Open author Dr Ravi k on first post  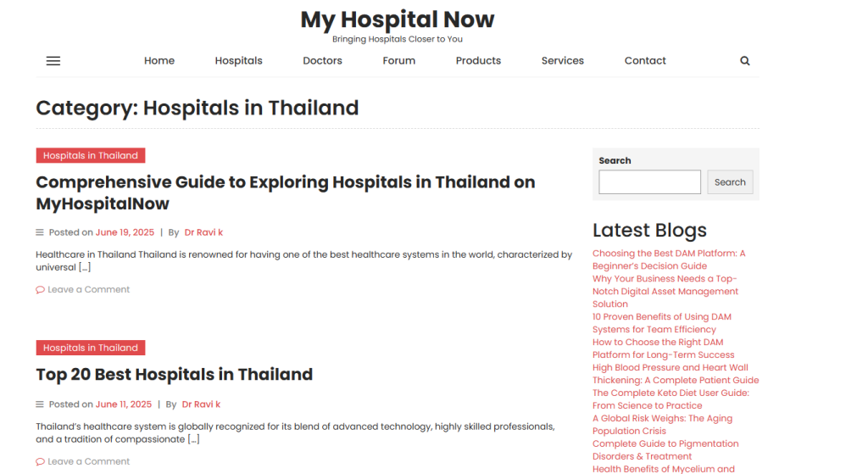click(x=203, y=232)
